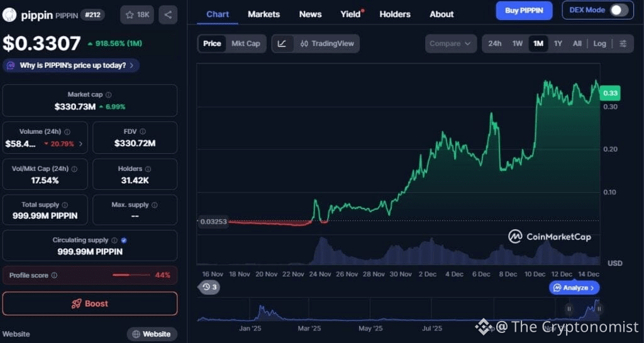
Task: Open chart settings sliders icon
Action: 623,43
